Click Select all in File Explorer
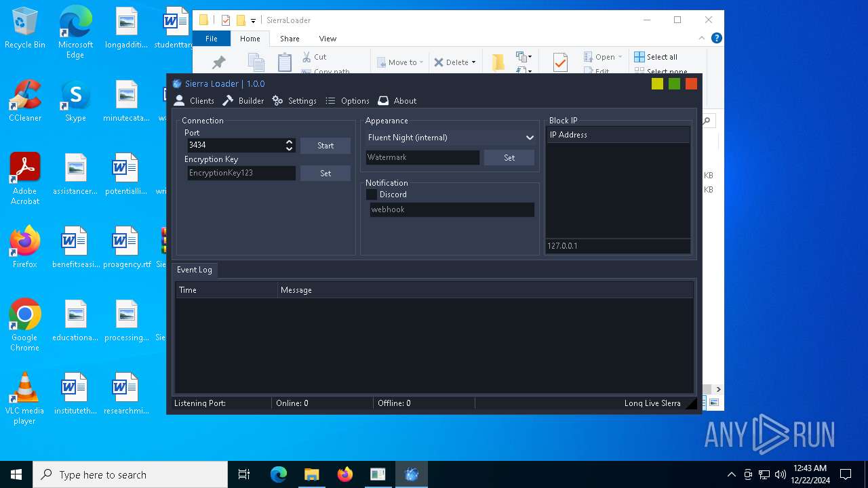Image resolution: width=868 pixels, height=488 pixels. (x=656, y=57)
